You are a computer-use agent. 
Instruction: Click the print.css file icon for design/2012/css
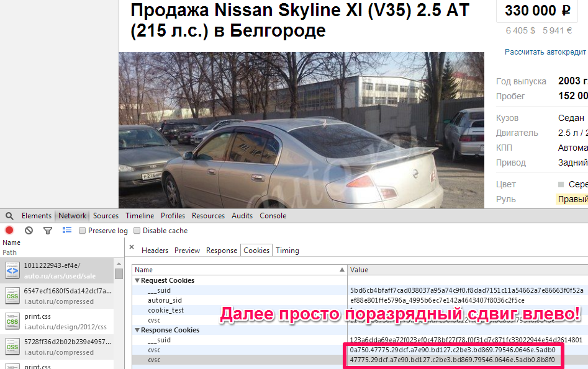[12, 321]
